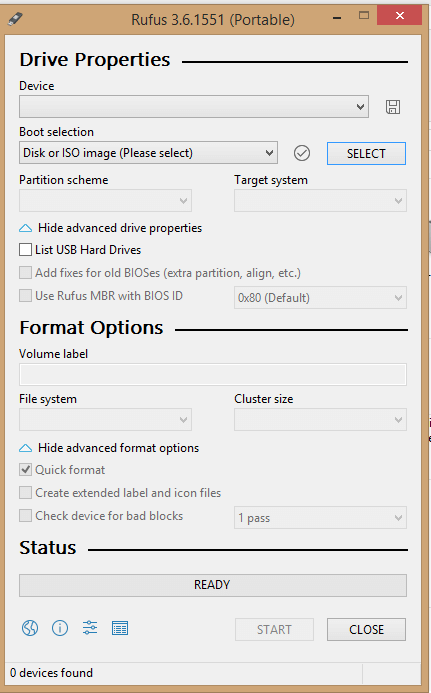Click the Rufus USB icon in title bar
The width and height of the screenshot is (431, 693).
point(15,19)
